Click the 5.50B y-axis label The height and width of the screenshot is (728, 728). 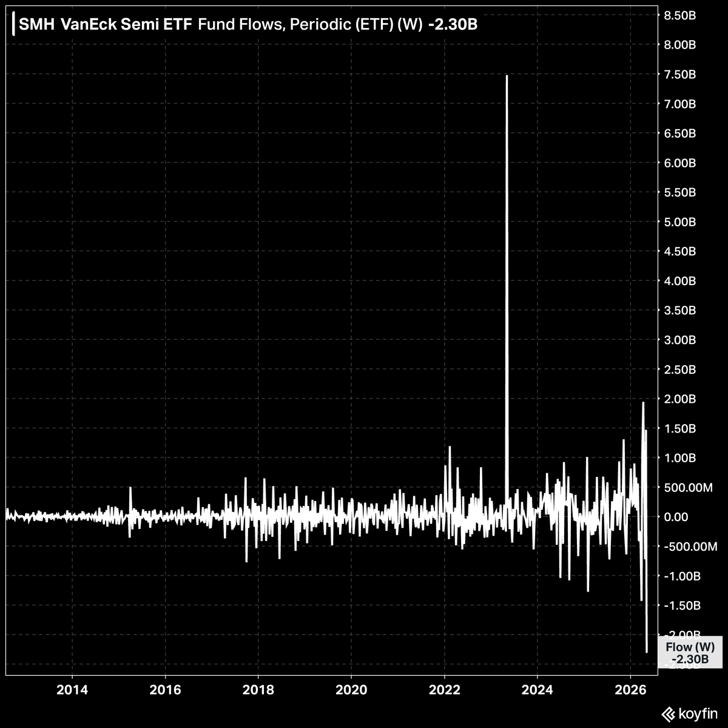pyautogui.click(x=681, y=193)
